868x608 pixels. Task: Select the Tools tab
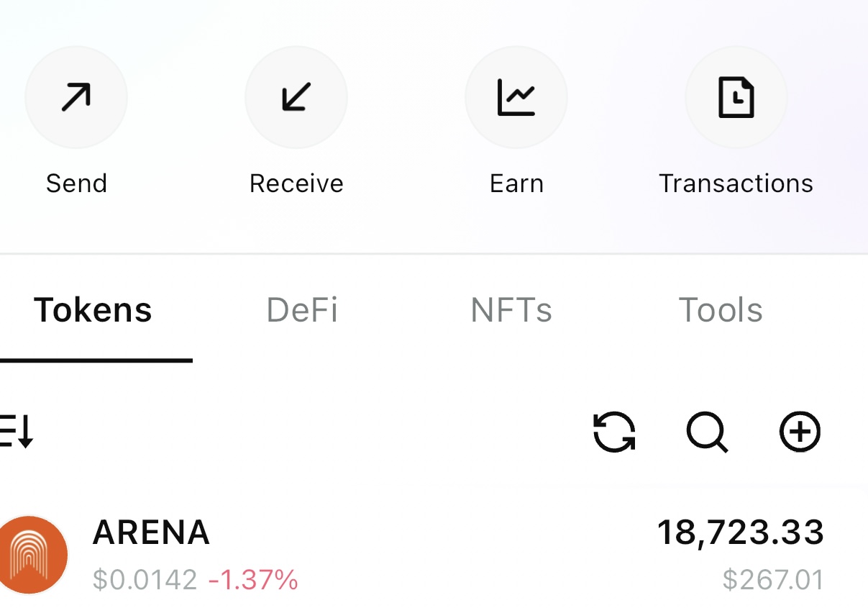pyautogui.click(x=721, y=311)
